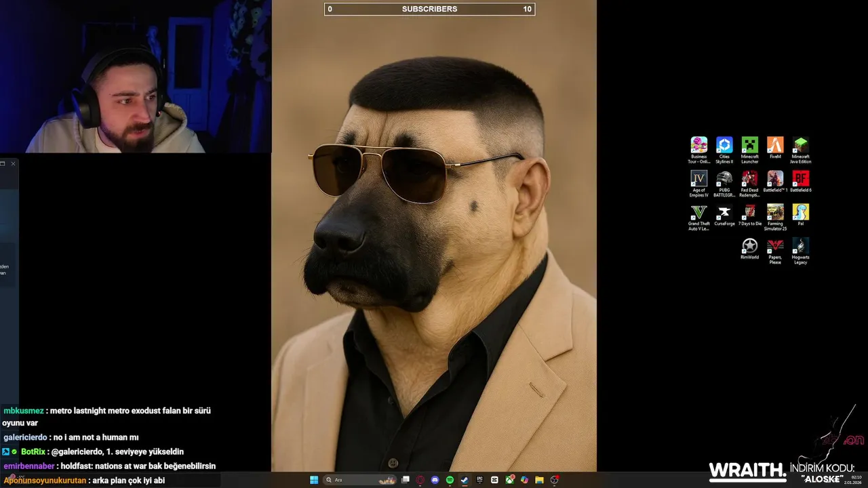Open Minecraft Launcher desktop icon

[x=749, y=150]
